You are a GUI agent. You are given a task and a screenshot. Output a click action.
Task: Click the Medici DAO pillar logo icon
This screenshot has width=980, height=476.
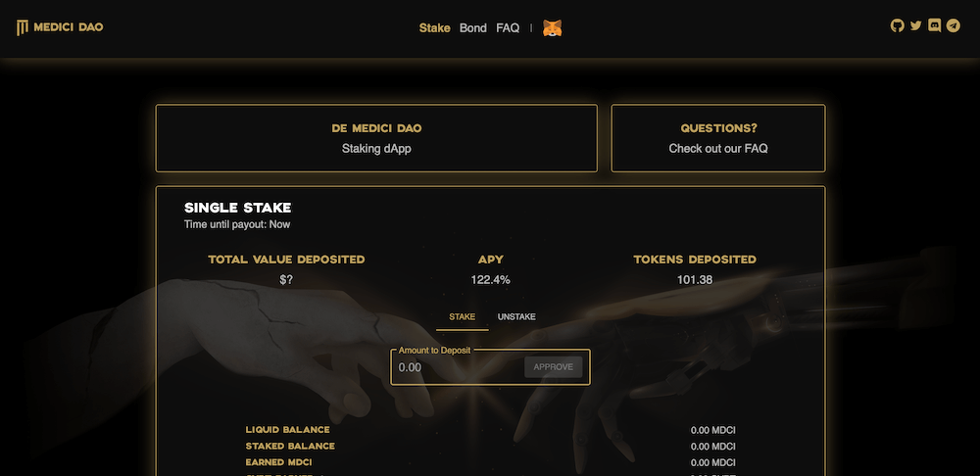tap(23, 27)
